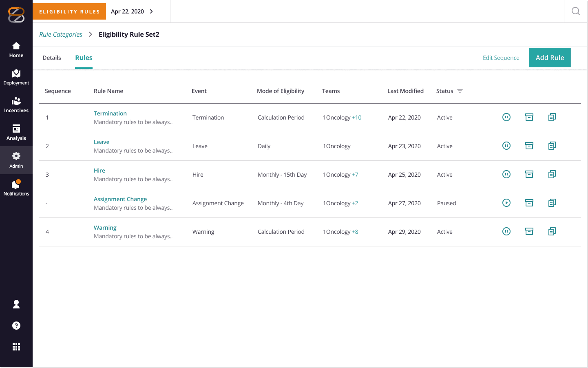Open the apps grid launcher
This screenshot has width=588, height=368.
click(16, 347)
